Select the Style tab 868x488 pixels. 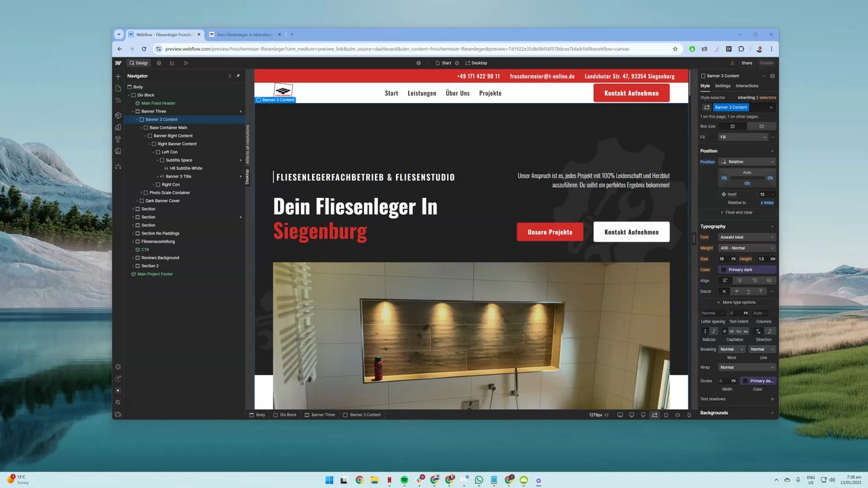(705, 86)
